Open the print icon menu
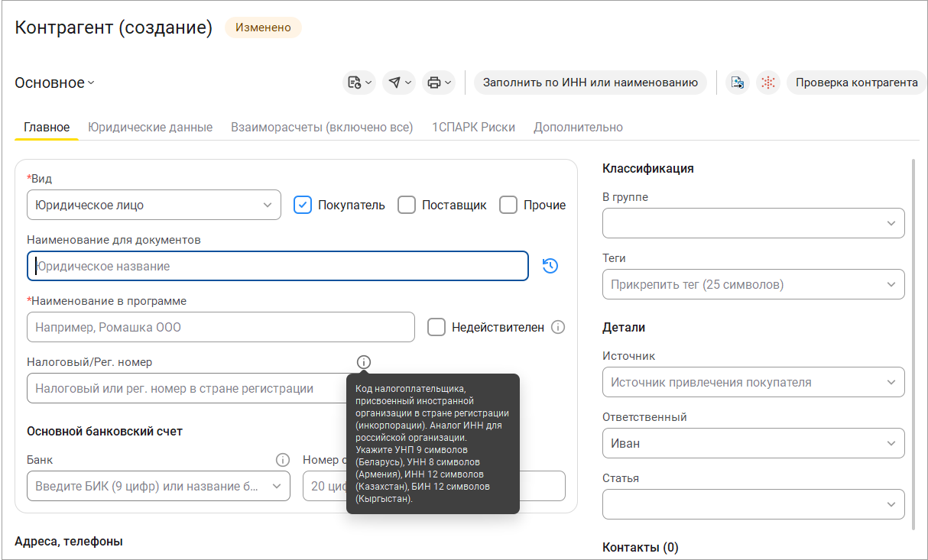This screenshot has width=928, height=560. (x=439, y=83)
